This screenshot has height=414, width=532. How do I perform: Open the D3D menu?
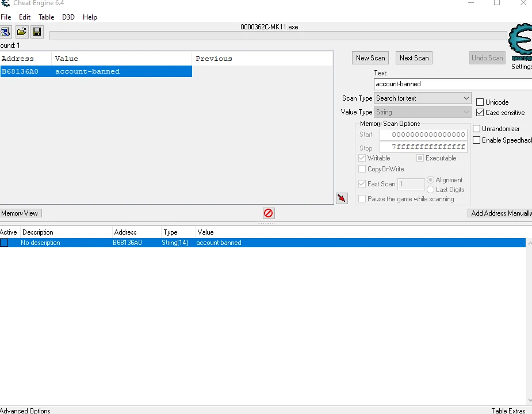pos(68,17)
